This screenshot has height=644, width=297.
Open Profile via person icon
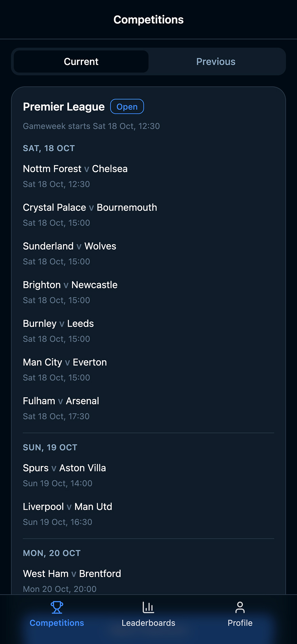(x=240, y=607)
